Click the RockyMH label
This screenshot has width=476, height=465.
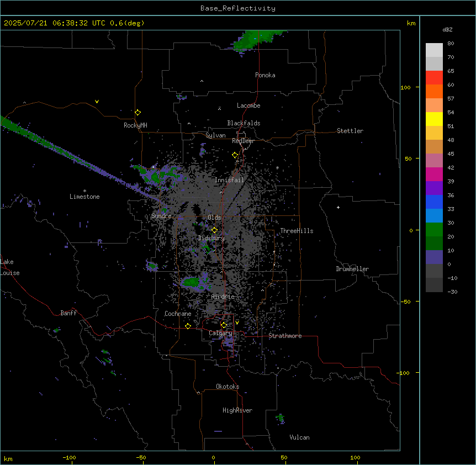[135, 125]
